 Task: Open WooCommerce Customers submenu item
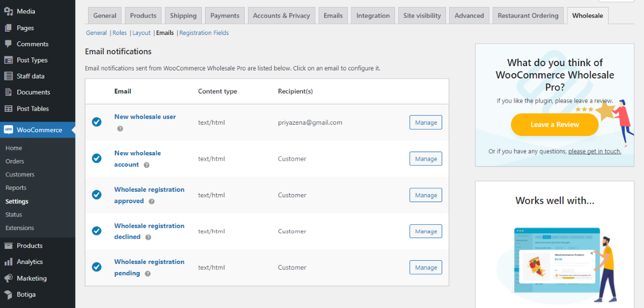[x=20, y=175]
